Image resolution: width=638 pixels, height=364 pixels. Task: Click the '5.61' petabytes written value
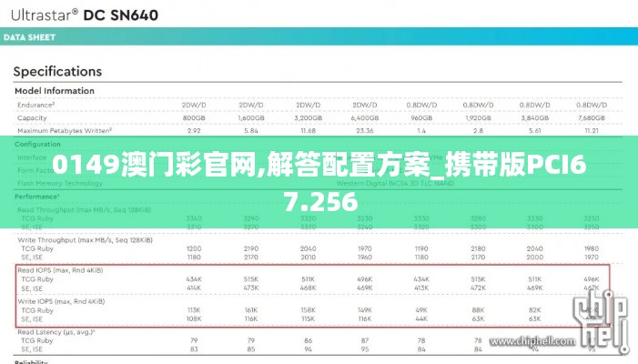click(x=534, y=131)
